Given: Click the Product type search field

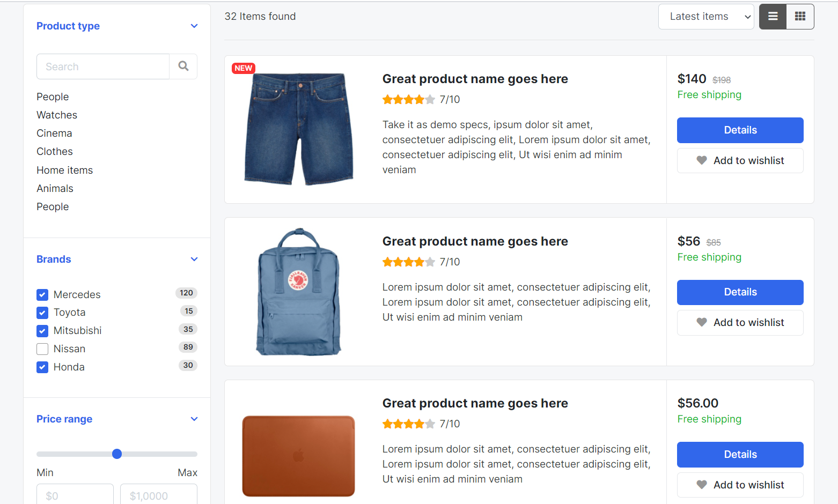Looking at the screenshot, I should pyautogui.click(x=103, y=66).
